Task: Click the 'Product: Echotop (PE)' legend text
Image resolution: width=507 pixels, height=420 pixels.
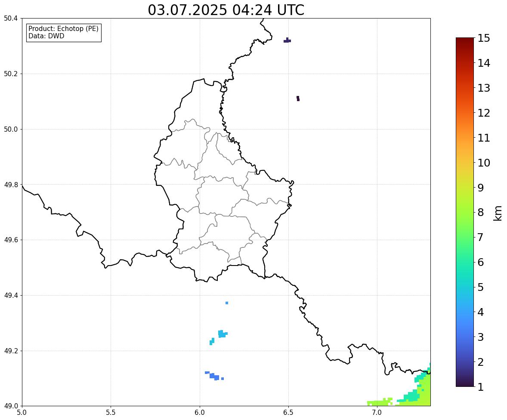Action: (x=63, y=29)
